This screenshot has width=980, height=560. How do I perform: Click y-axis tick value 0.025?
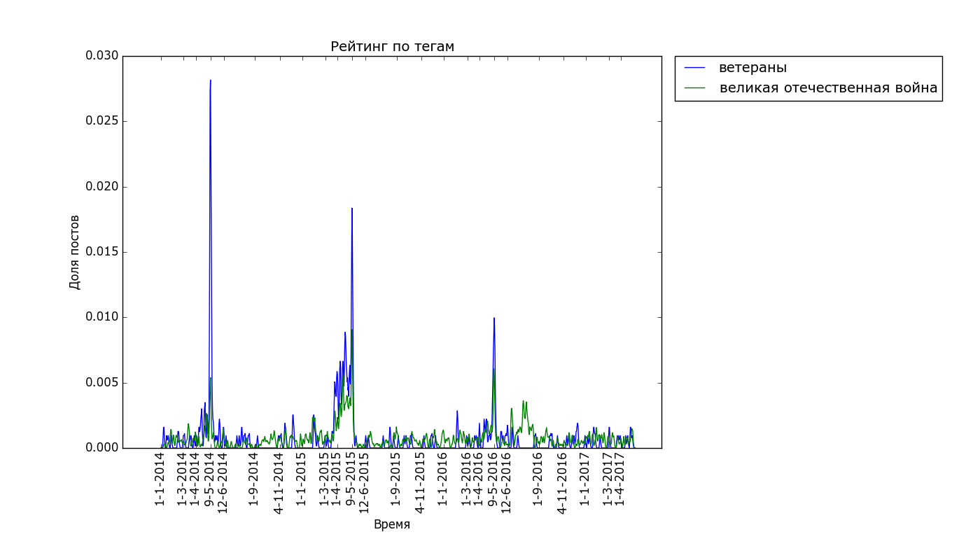click(101, 121)
